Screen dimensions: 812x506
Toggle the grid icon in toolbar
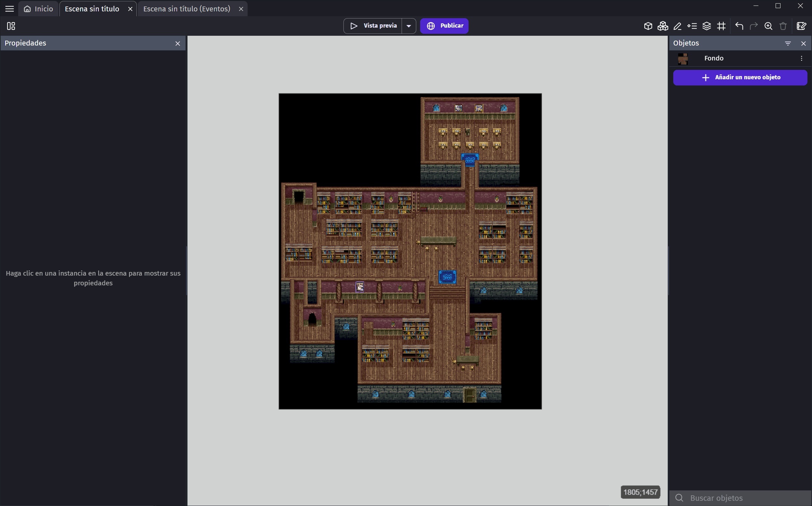click(x=721, y=26)
